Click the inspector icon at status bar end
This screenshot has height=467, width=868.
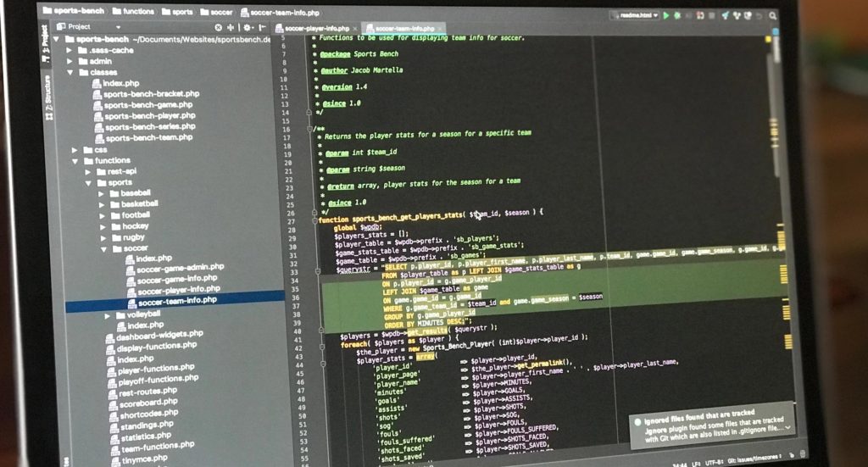[x=803, y=454]
